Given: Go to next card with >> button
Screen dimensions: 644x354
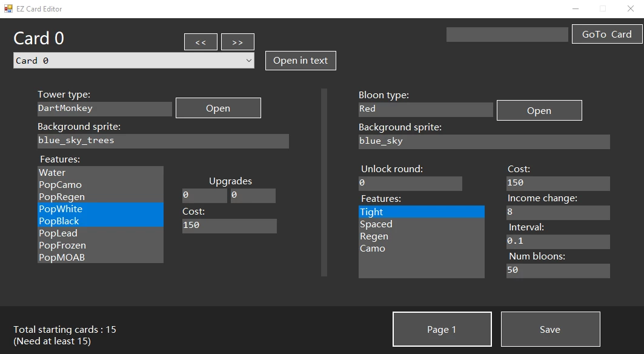Looking at the screenshot, I should [237, 42].
